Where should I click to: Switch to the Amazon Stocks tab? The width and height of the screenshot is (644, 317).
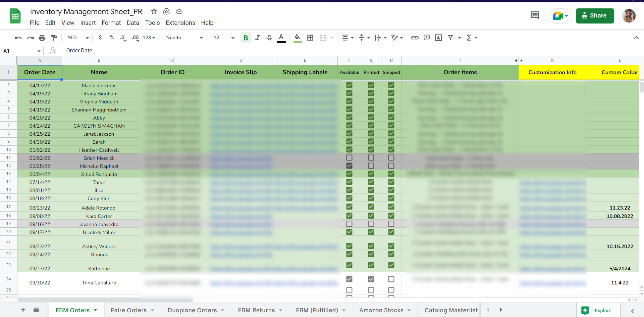tap(385, 310)
